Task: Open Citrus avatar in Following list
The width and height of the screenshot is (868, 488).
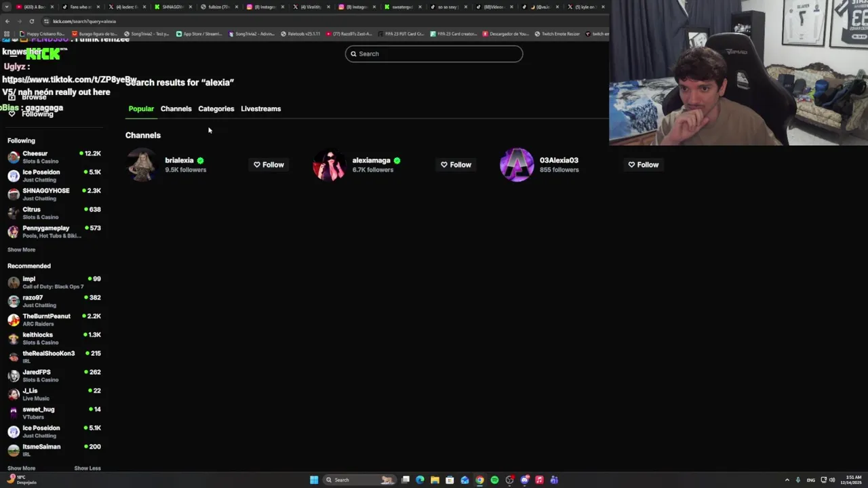Action: [x=14, y=213]
